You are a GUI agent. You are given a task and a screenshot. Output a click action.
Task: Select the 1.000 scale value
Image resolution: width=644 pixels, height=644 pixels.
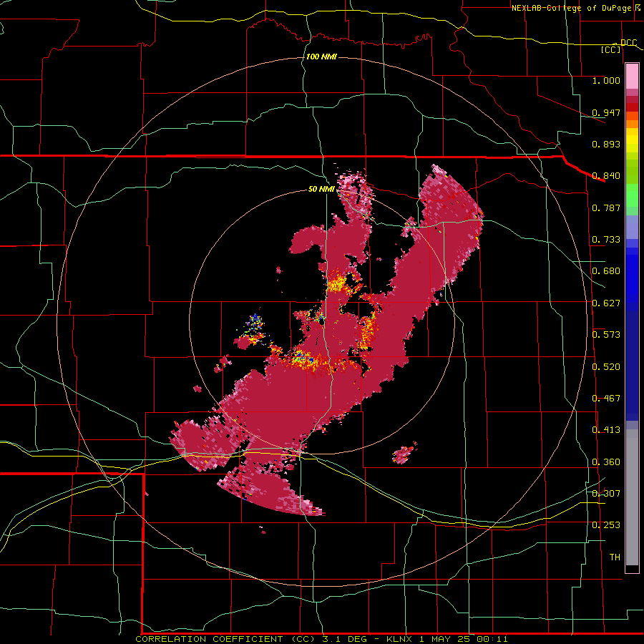click(606, 80)
